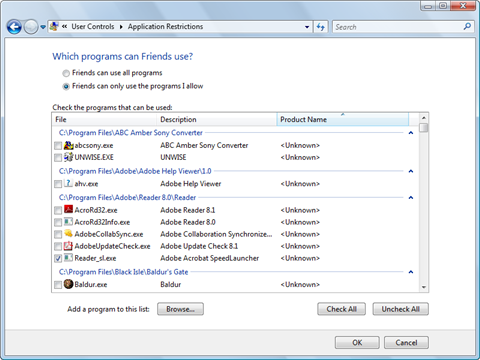Image resolution: width=480 pixels, height=360 pixels.
Task: Click the Check All button
Action: [x=341, y=309]
